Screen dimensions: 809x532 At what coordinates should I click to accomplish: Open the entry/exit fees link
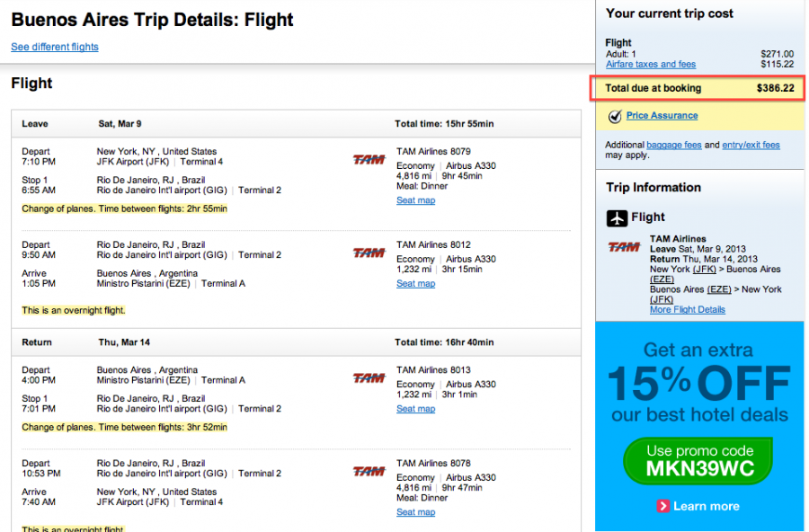751,145
